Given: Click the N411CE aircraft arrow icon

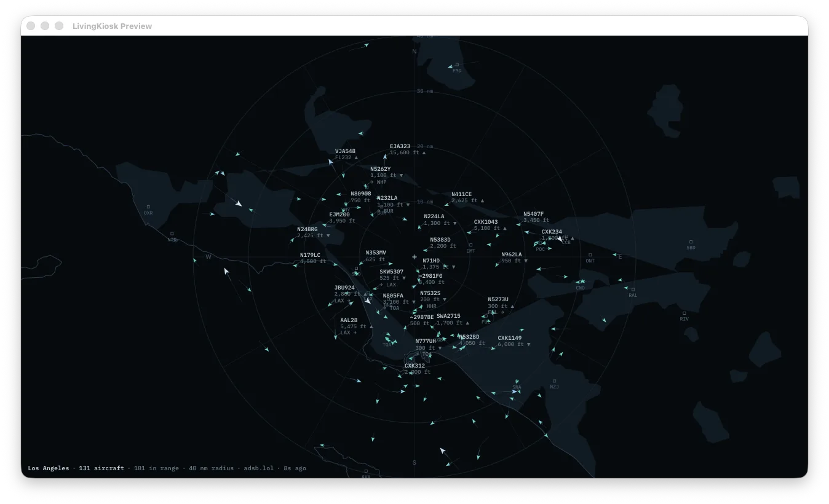Looking at the screenshot, I should point(446,205).
